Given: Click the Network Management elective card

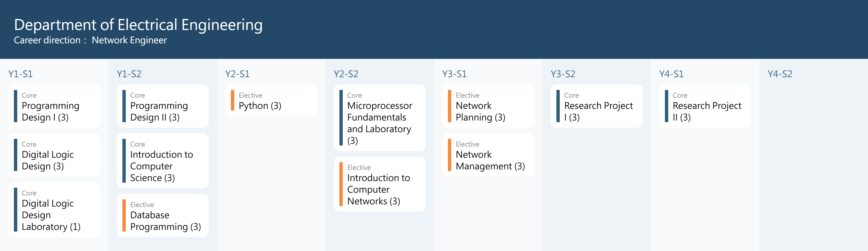Looking at the screenshot, I should (488, 155).
